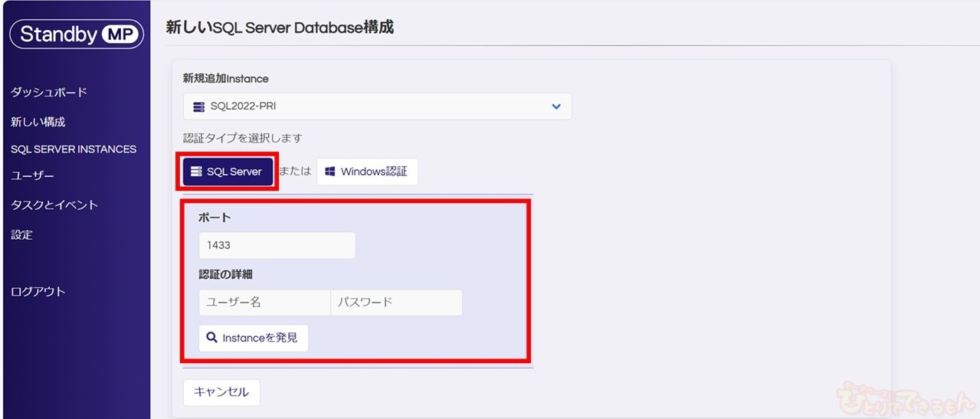Navigate to ユーザー in the sidebar
The image size is (980, 419).
click(32, 176)
